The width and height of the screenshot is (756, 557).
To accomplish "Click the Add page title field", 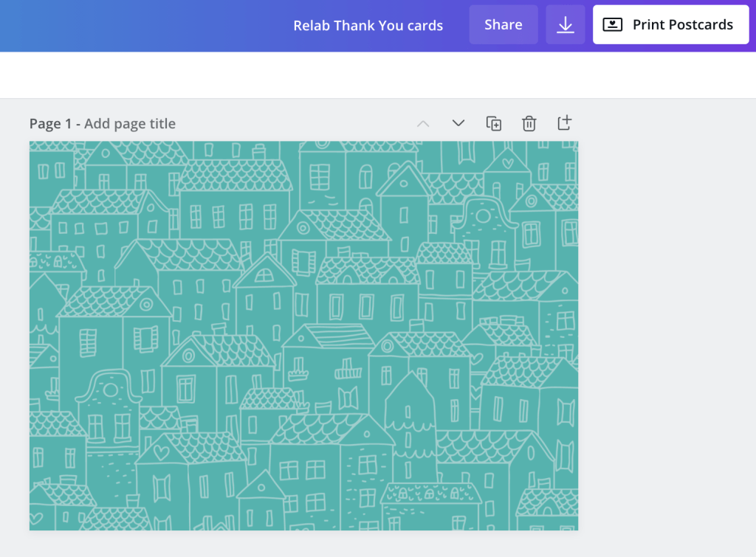I will point(130,124).
